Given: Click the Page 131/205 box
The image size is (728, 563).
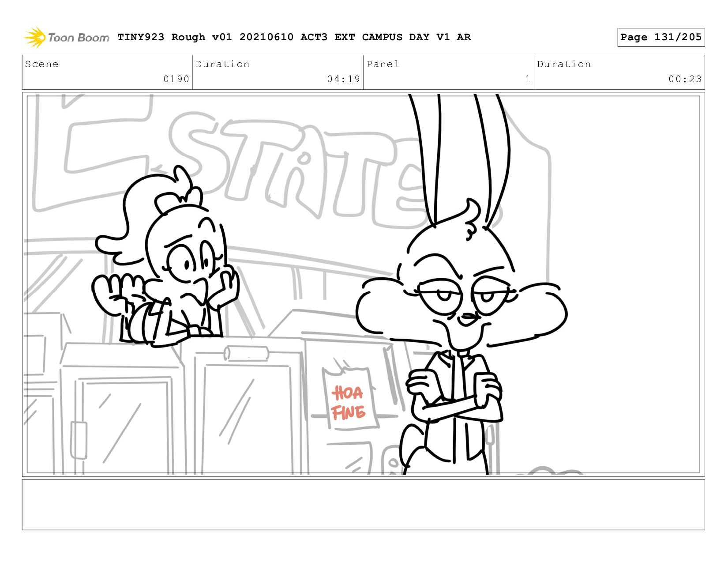Looking at the screenshot, I should tap(661, 37).
